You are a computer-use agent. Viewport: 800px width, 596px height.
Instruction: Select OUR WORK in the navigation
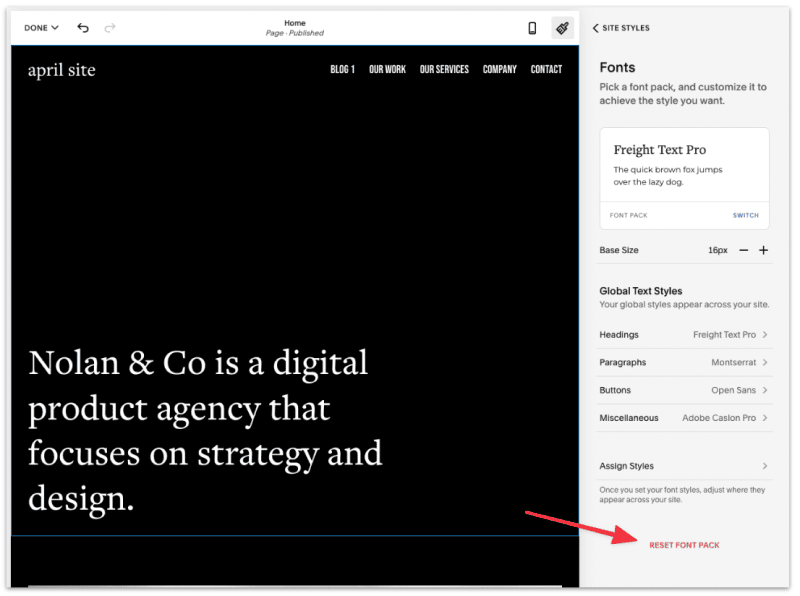point(387,69)
